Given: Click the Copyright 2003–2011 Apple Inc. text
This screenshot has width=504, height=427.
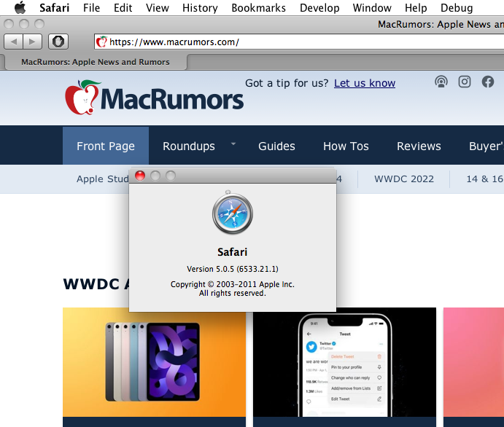Looking at the screenshot, I should click(233, 284).
